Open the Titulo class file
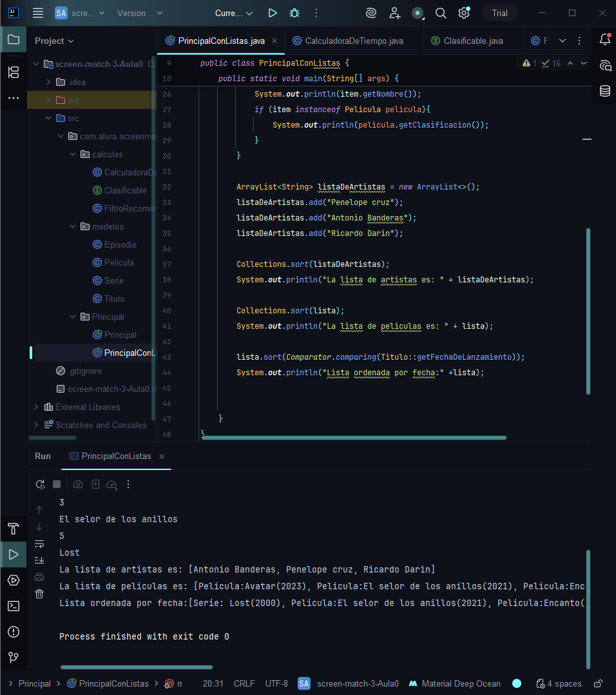616x695 pixels. [x=108, y=299]
